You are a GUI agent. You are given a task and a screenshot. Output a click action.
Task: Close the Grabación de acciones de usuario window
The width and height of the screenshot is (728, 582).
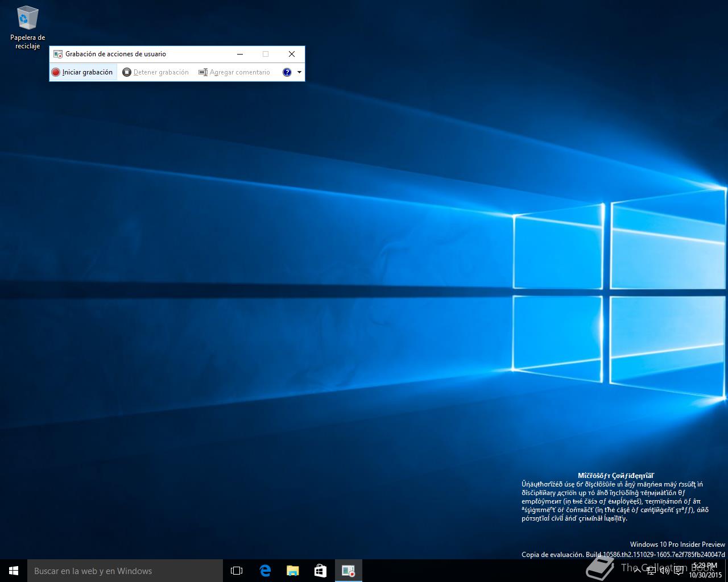click(x=292, y=54)
